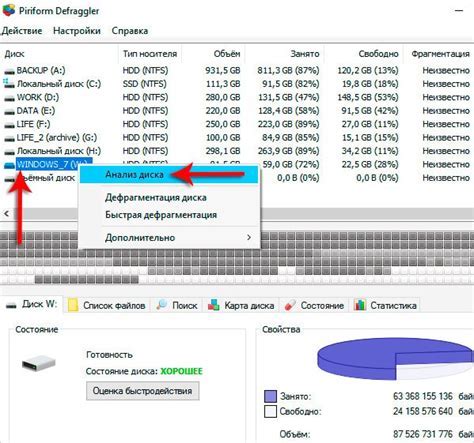Viewport: 474px width, 443px height.
Task: Click the hard drive image in Состояние panel
Action: pos(39,363)
